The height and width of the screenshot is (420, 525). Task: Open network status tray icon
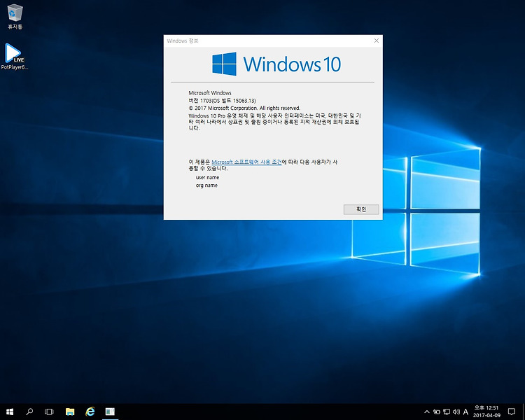[447, 412]
